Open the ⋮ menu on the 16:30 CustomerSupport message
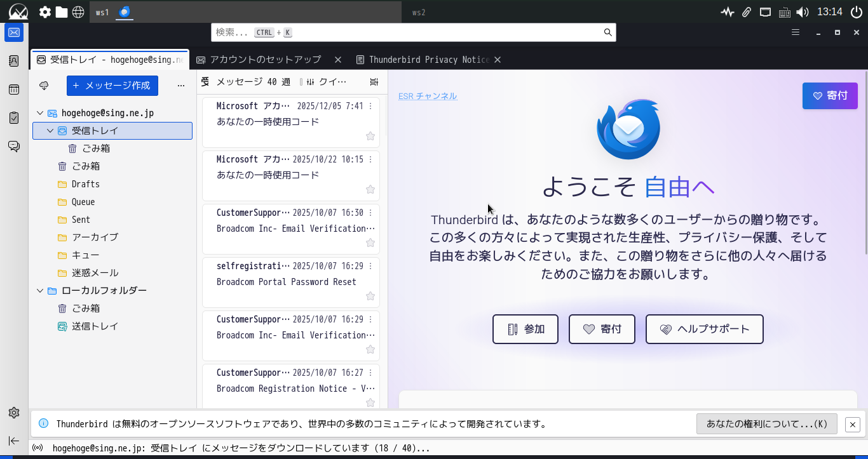868x459 pixels. point(370,213)
